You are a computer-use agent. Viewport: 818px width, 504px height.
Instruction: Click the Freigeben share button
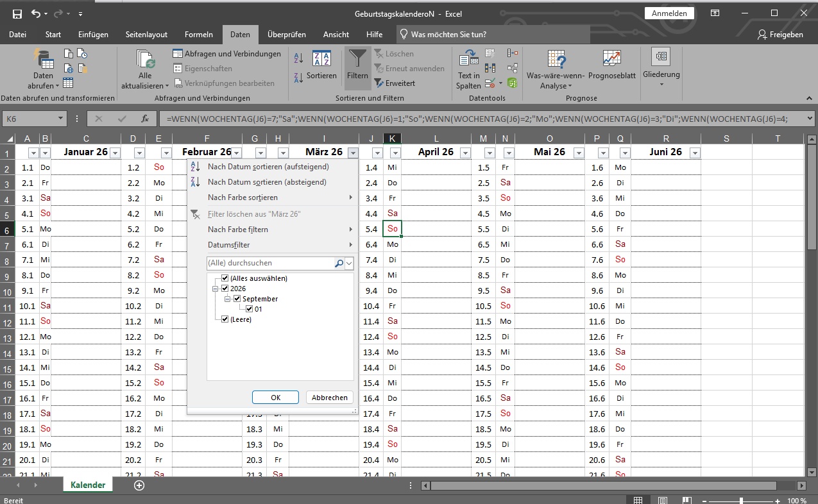(781, 35)
